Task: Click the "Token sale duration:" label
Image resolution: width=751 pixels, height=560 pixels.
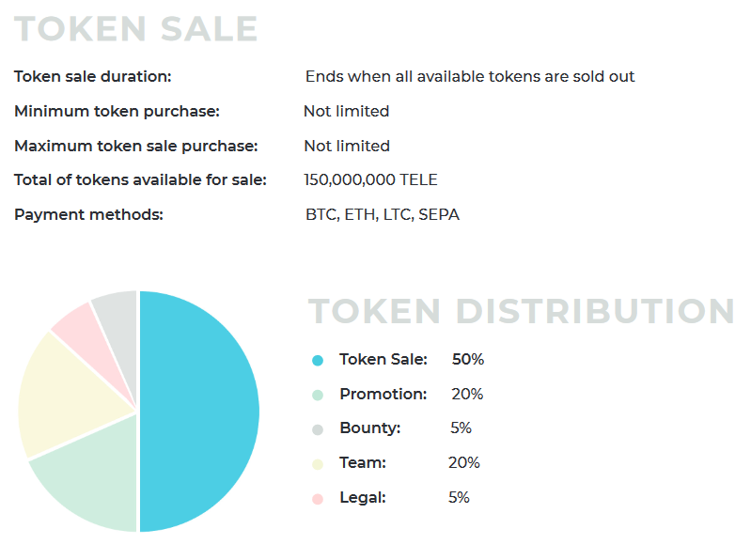Action: coord(93,76)
